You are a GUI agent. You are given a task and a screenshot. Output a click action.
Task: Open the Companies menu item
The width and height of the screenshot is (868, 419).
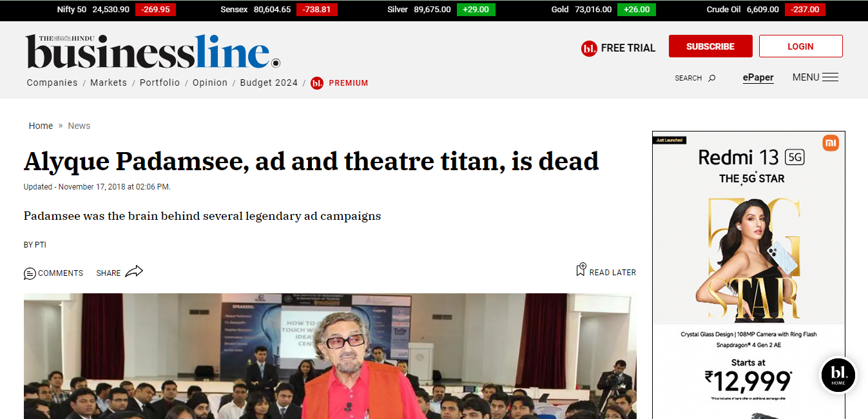(52, 83)
